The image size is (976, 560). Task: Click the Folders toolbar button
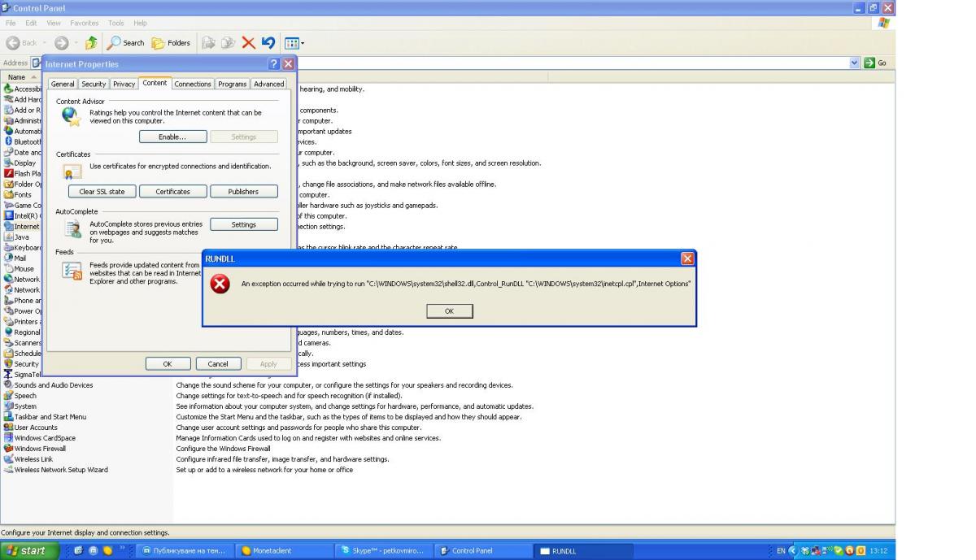pos(171,43)
